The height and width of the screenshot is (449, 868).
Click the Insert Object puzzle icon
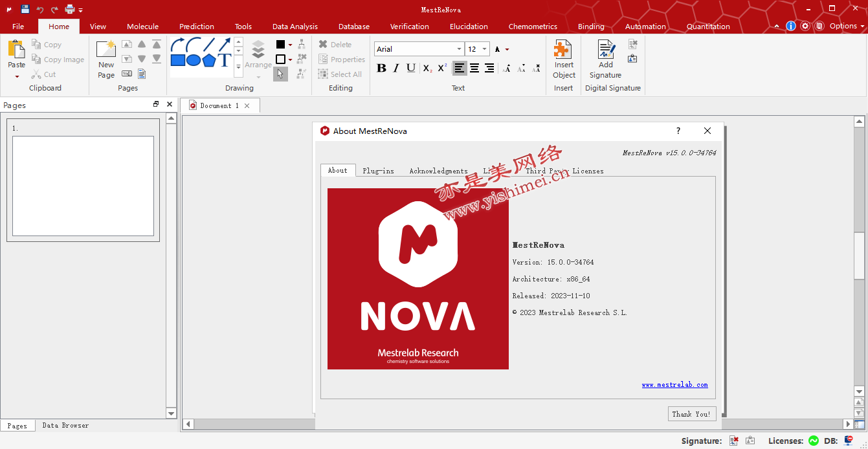coord(564,49)
